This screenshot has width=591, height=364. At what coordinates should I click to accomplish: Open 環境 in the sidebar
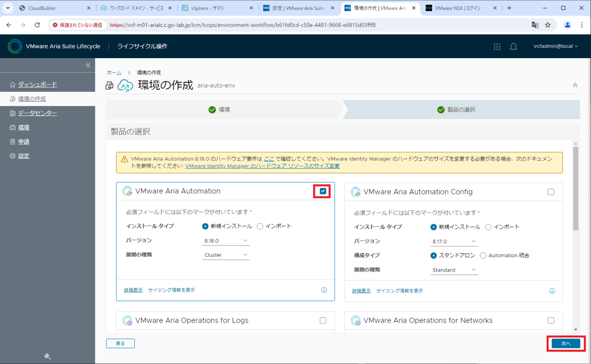click(24, 127)
